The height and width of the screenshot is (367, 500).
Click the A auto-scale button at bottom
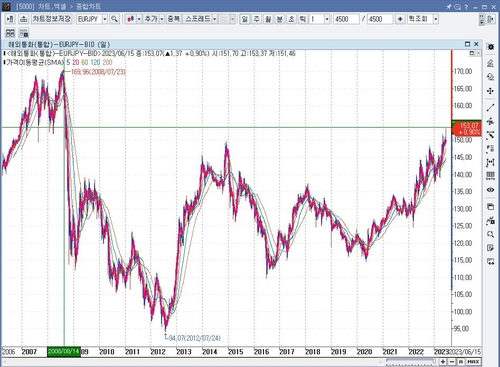tap(460, 361)
